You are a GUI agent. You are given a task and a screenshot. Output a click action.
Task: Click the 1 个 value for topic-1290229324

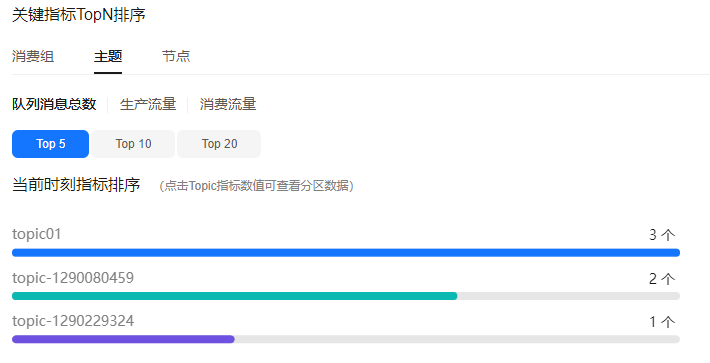(662, 322)
